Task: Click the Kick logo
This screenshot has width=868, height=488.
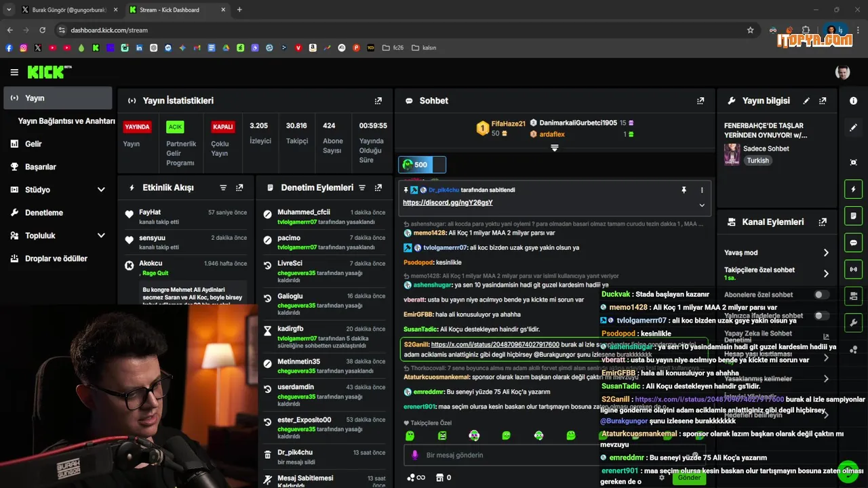Action: [49, 72]
